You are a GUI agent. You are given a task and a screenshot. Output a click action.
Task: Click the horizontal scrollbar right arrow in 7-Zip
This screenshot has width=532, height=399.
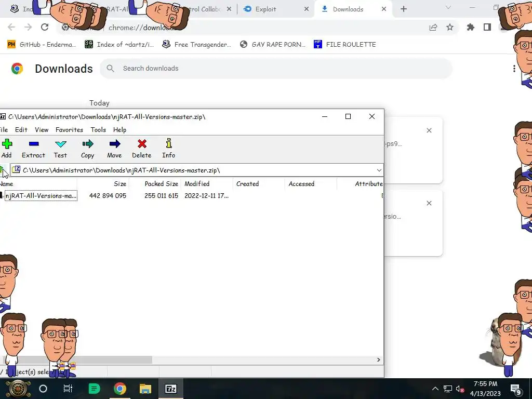coord(379,360)
